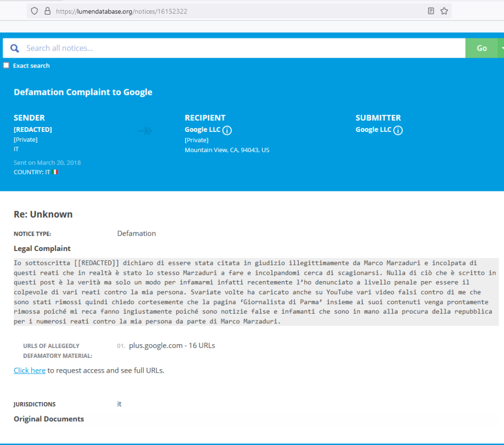Expand the dropdown arrow next to Go
Image resolution: width=504 pixels, height=445 pixels.
pyautogui.click(x=502, y=48)
